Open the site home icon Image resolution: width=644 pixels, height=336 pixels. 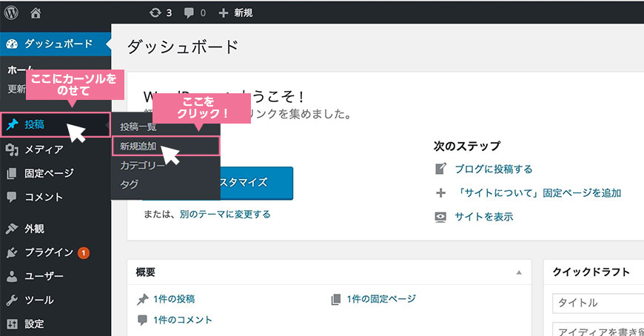click(36, 13)
